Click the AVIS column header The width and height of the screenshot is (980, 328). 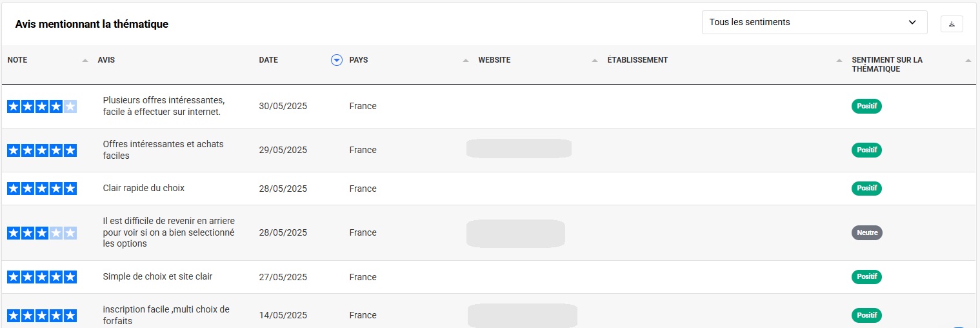tap(106, 60)
